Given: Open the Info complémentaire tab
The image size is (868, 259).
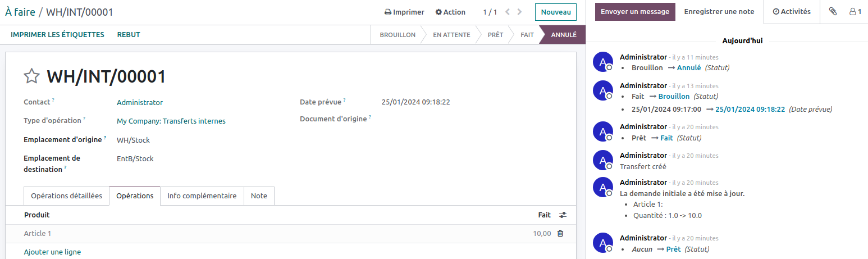Looking at the screenshot, I should [x=202, y=196].
